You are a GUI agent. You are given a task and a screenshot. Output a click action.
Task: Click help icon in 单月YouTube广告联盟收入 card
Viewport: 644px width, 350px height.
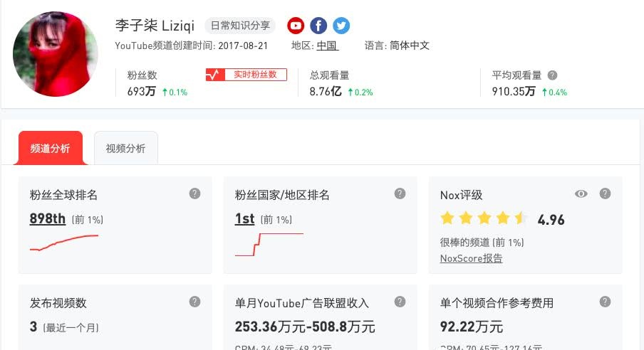[400, 302]
